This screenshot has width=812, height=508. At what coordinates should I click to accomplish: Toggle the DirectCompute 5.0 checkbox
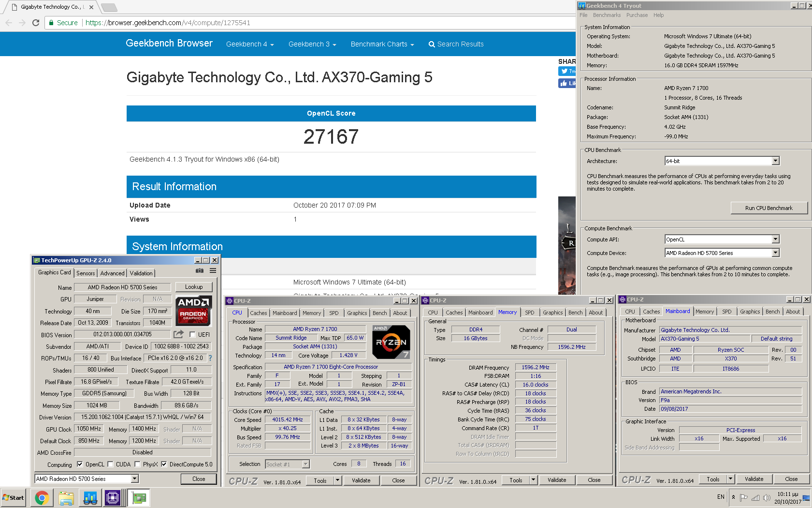pyautogui.click(x=164, y=464)
